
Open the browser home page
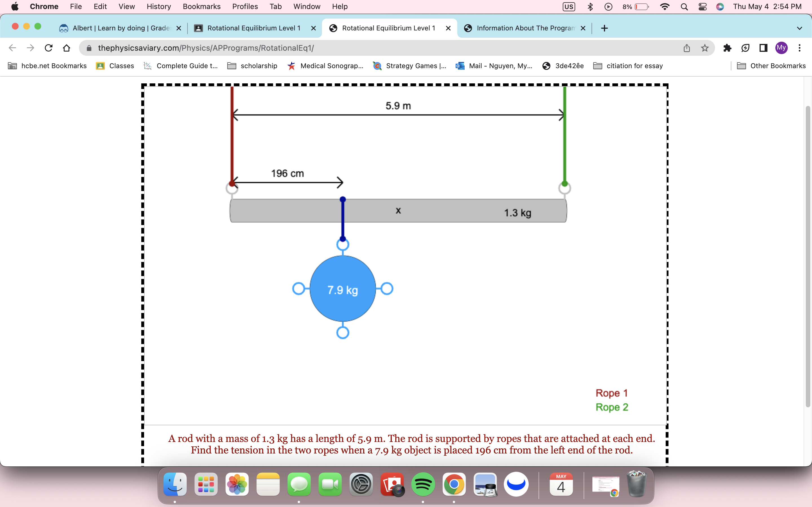pos(67,48)
